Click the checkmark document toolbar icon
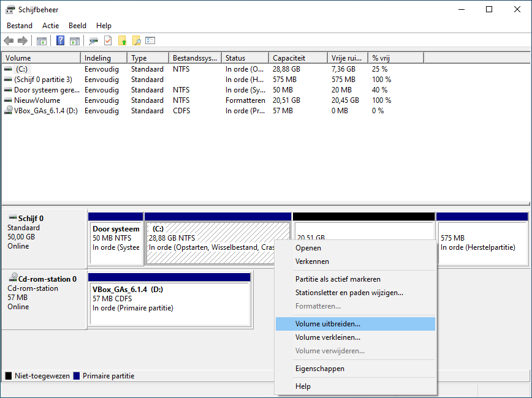Image resolution: width=532 pixels, height=398 pixels. click(108, 41)
